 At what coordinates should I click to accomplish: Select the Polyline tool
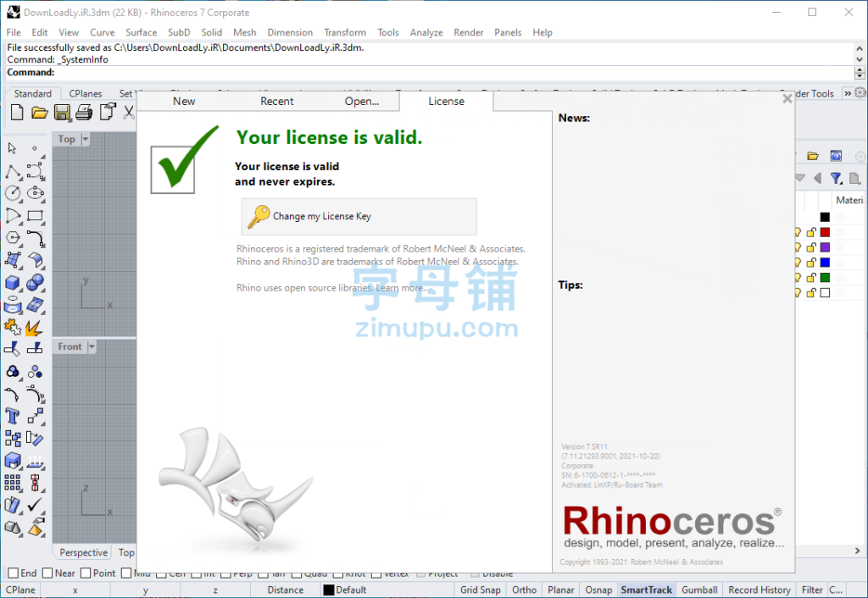13,171
